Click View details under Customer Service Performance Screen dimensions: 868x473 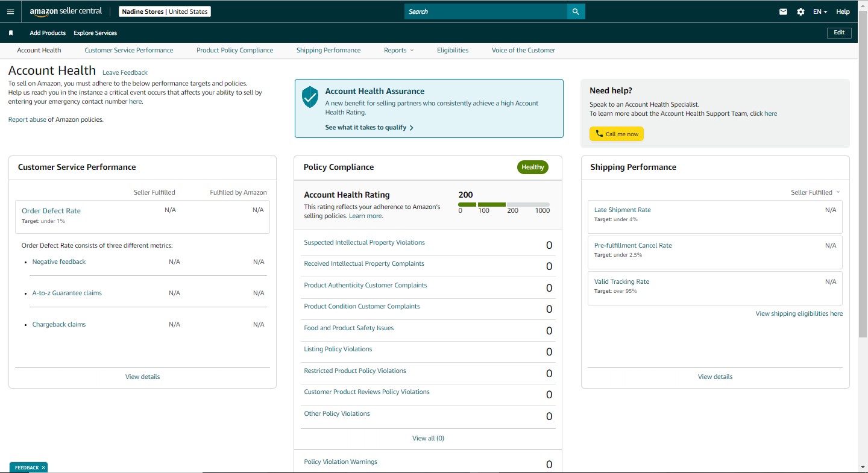[143, 377]
